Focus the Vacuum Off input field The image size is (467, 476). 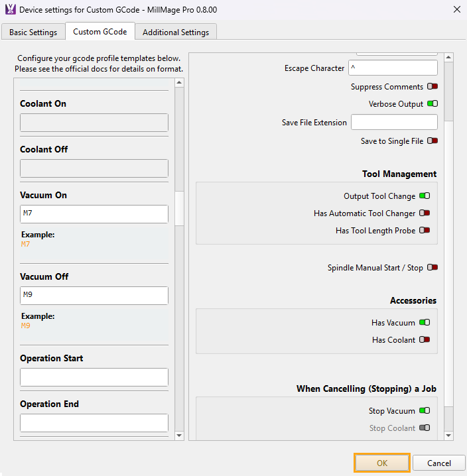(x=94, y=296)
